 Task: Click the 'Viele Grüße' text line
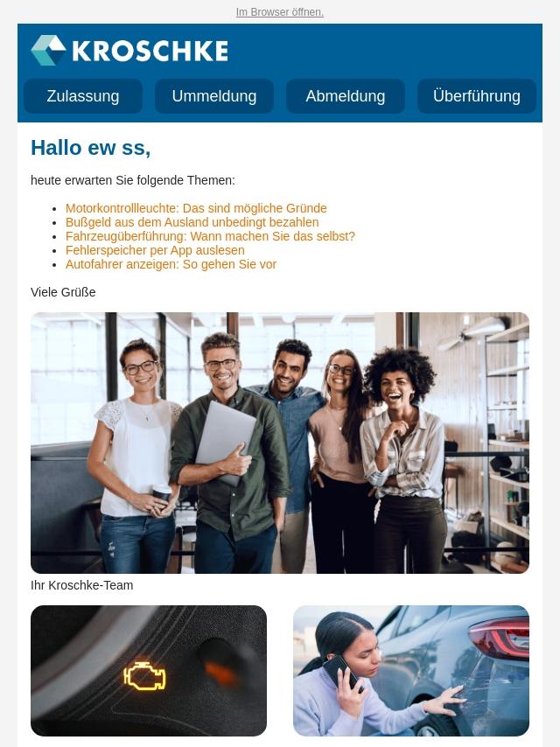(63, 292)
